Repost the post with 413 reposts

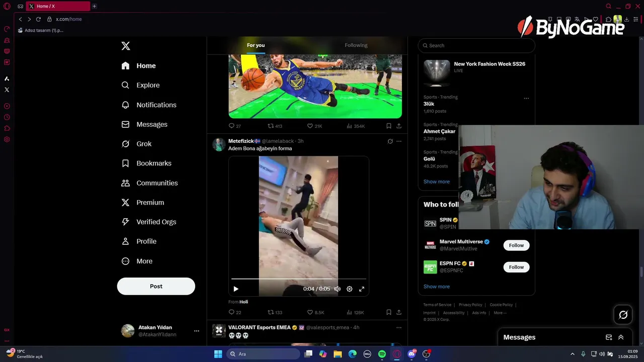coord(275,126)
